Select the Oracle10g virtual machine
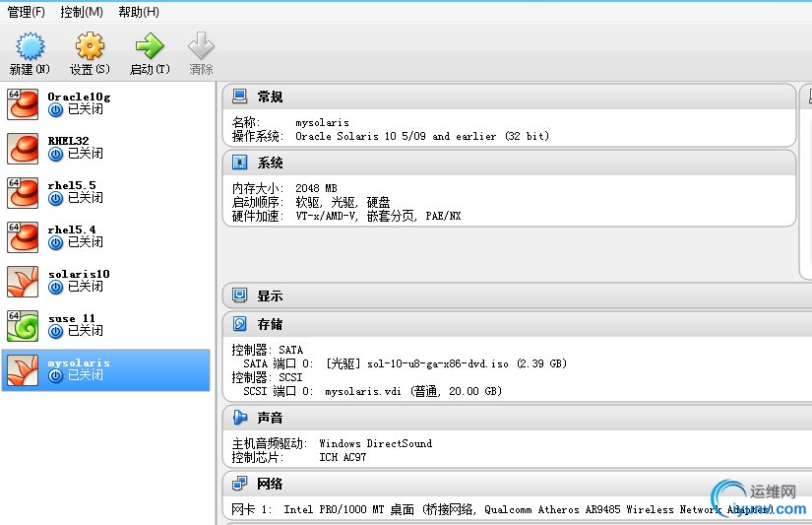812x525 pixels. [x=105, y=104]
